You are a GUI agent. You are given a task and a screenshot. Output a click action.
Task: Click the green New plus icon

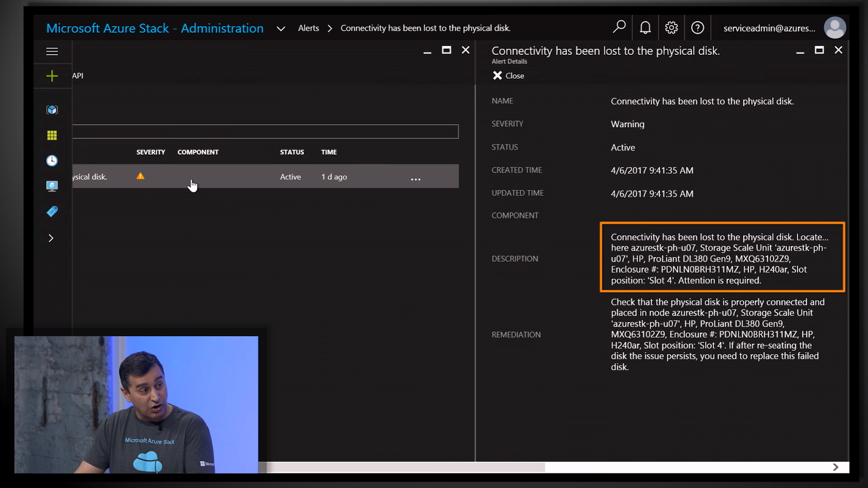pos(52,76)
